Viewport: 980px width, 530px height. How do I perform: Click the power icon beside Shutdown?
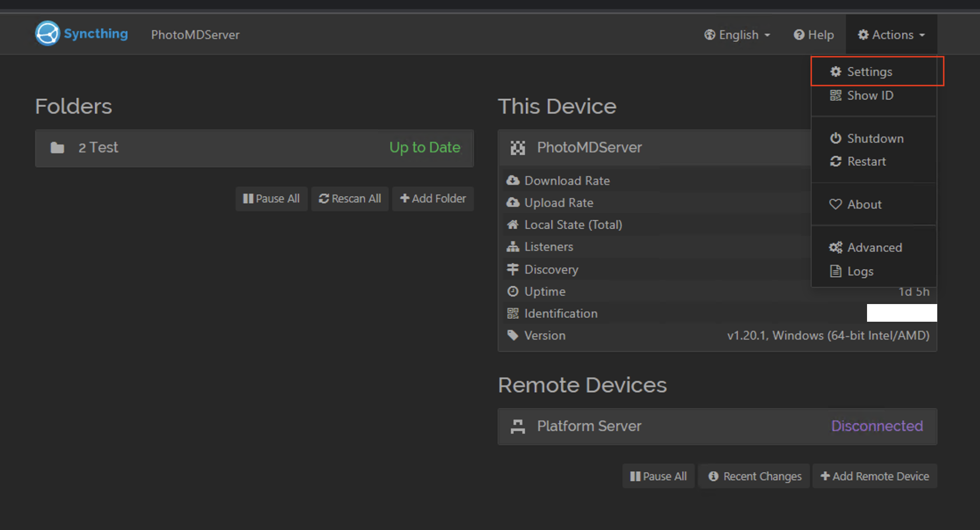tap(835, 138)
